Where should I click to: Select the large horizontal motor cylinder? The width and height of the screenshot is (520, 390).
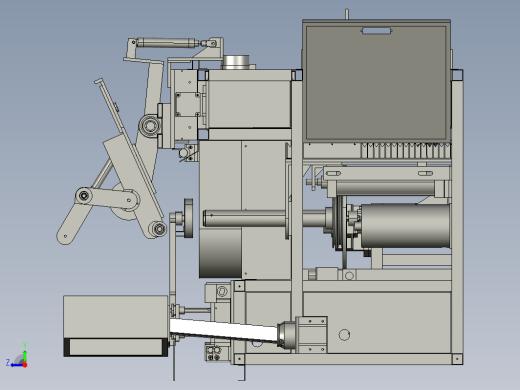coord(406,226)
